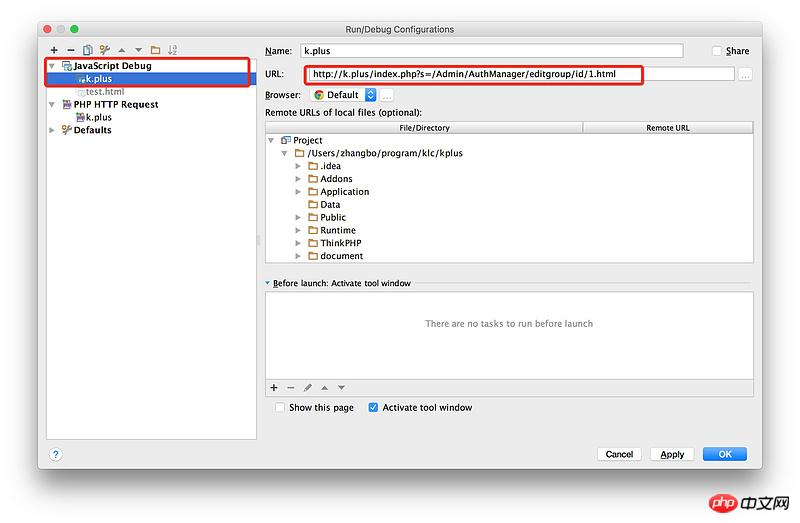The width and height of the screenshot is (800, 523).
Task: Create a new folder for configurations
Action: click(x=156, y=50)
